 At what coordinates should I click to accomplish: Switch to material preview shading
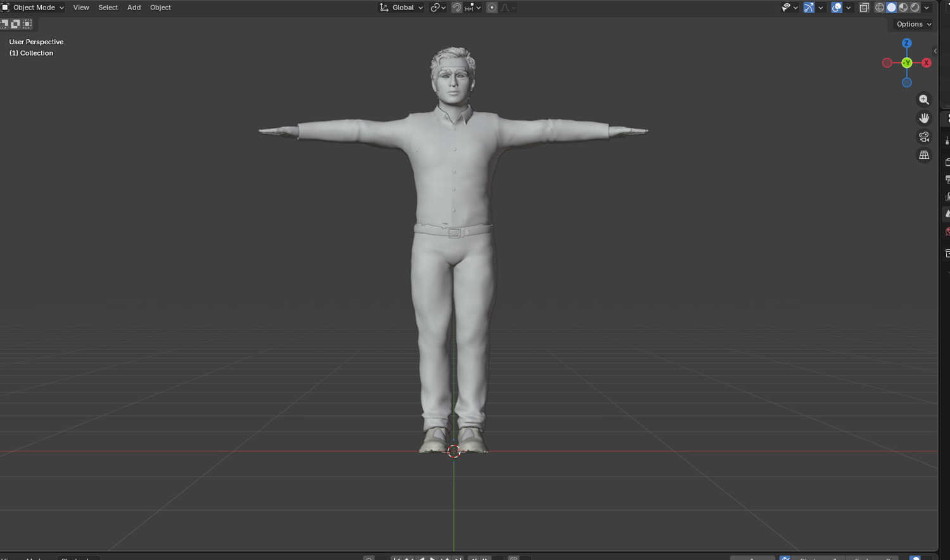point(903,8)
